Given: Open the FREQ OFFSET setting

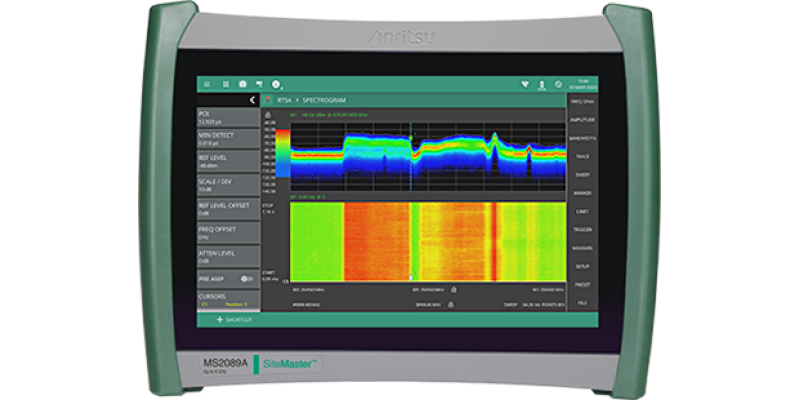Looking at the screenshot, I should [228, 233].
